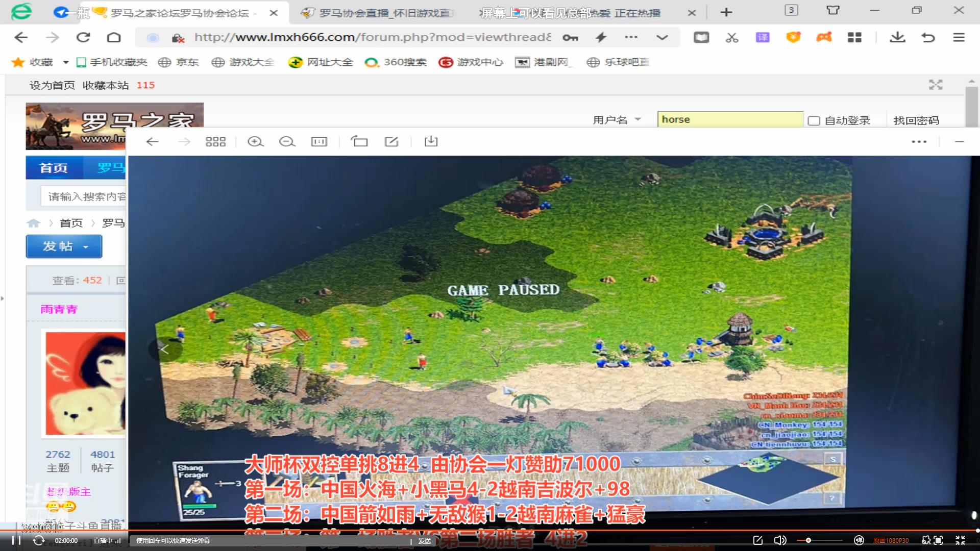This screenshot has width=980, height=551.
Task: Click the 找回密码 link
Action: pyautogui.click(x=916, y=120)
